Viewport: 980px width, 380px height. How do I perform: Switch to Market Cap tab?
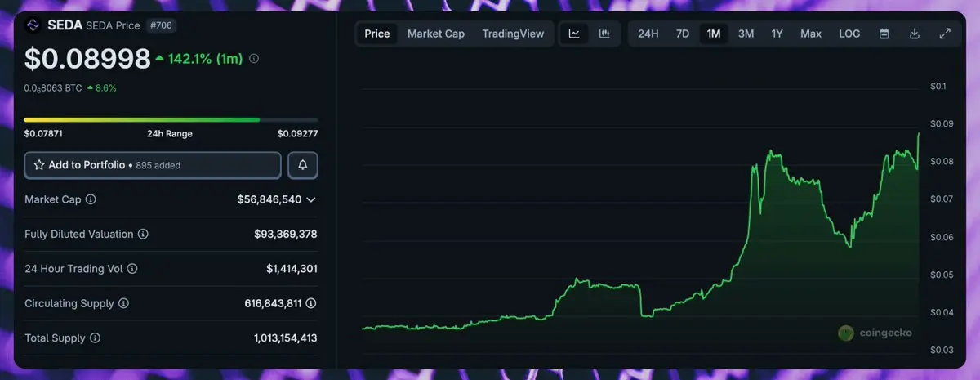tap(436, 34)
